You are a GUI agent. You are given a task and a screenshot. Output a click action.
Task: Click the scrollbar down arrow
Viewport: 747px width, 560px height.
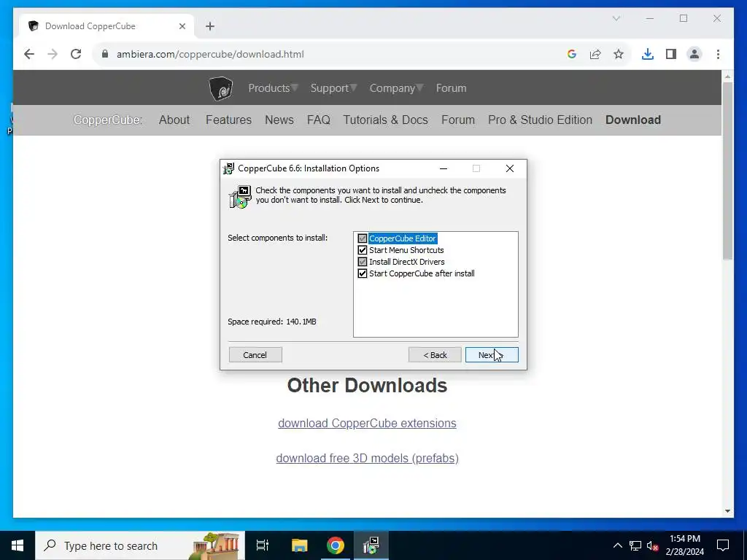tap(727, 511)
